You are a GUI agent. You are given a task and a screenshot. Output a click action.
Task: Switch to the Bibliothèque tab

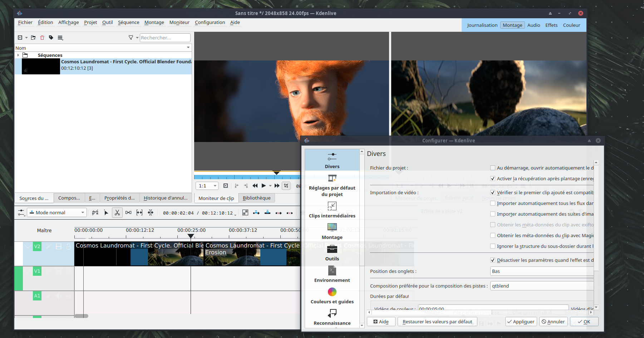coord(256,198)
